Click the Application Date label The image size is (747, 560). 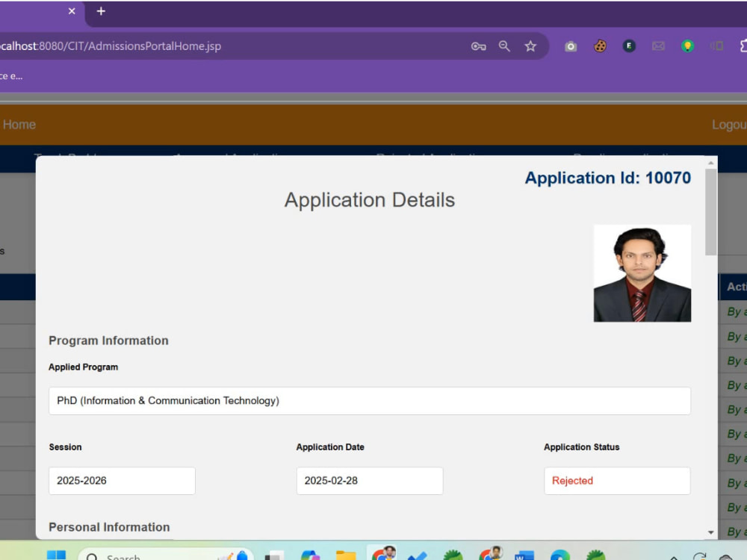[x=330, y=447]
